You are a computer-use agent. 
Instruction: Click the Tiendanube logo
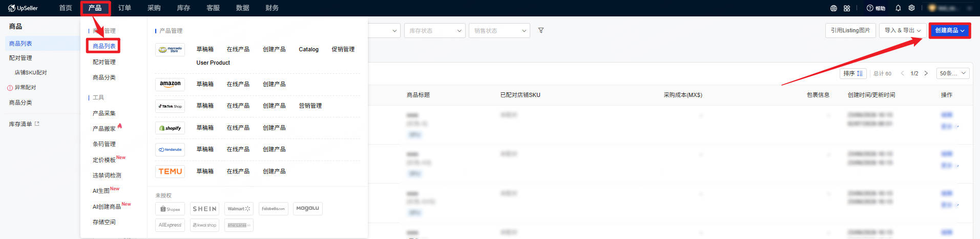(170, 150)
